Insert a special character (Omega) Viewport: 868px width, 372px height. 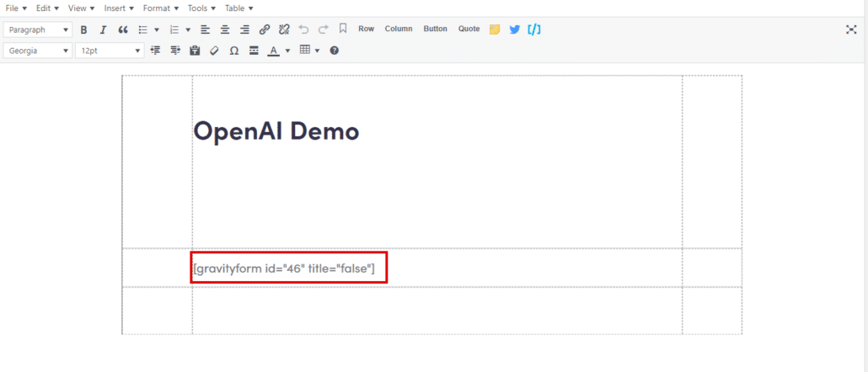point(234,50)
